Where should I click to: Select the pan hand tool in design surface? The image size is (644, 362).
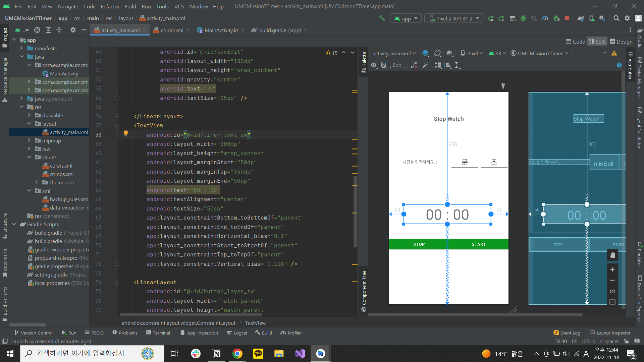tap(612, 255)
